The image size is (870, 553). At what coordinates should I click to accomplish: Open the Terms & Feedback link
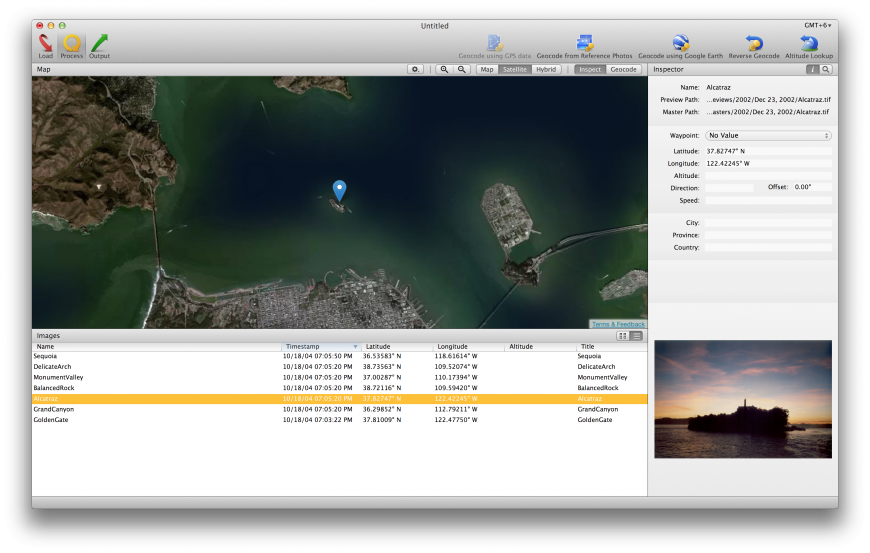coord(618,324)
